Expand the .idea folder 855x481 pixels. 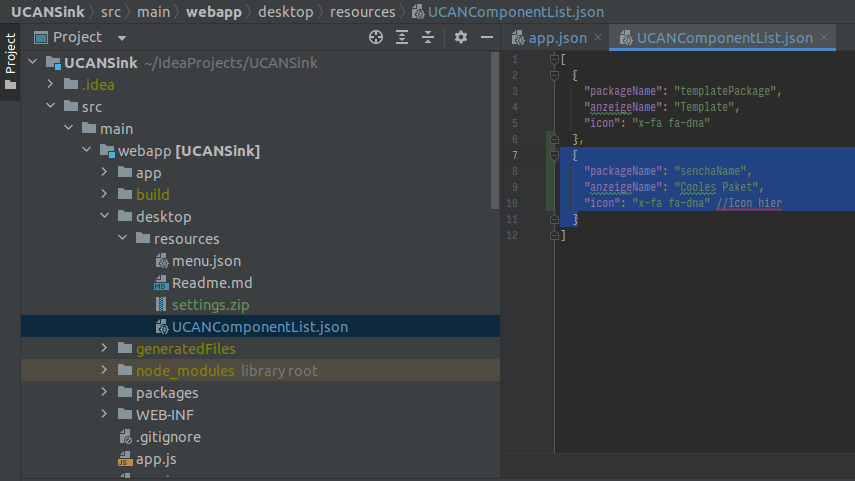[x=50, y=84]
